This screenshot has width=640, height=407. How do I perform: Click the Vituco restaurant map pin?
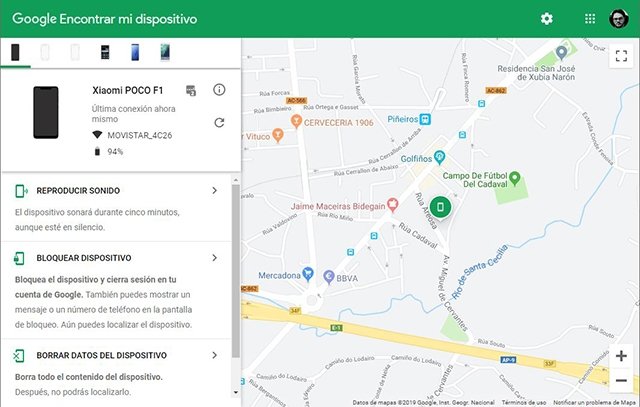tap(278, 135)
